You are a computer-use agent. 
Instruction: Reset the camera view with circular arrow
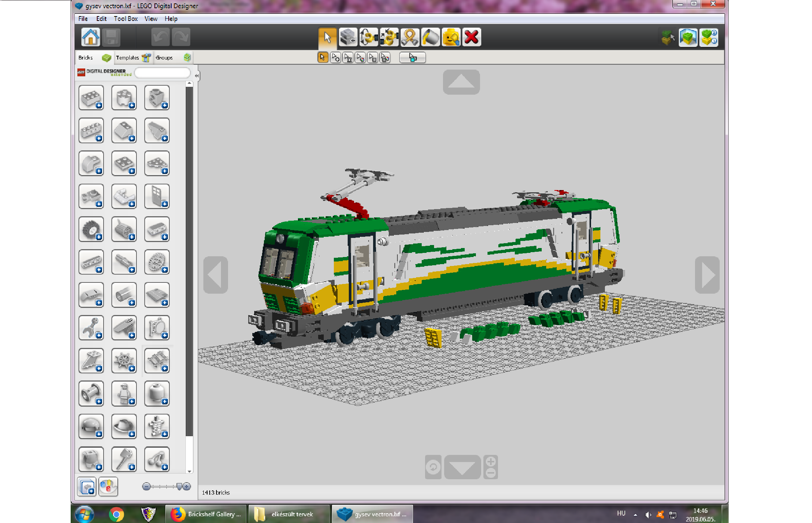tap(433, 467)
